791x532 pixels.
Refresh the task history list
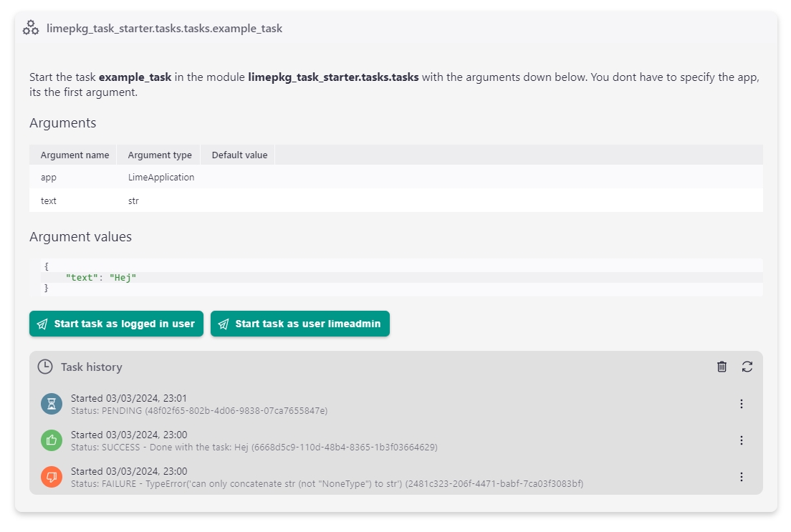747,367
